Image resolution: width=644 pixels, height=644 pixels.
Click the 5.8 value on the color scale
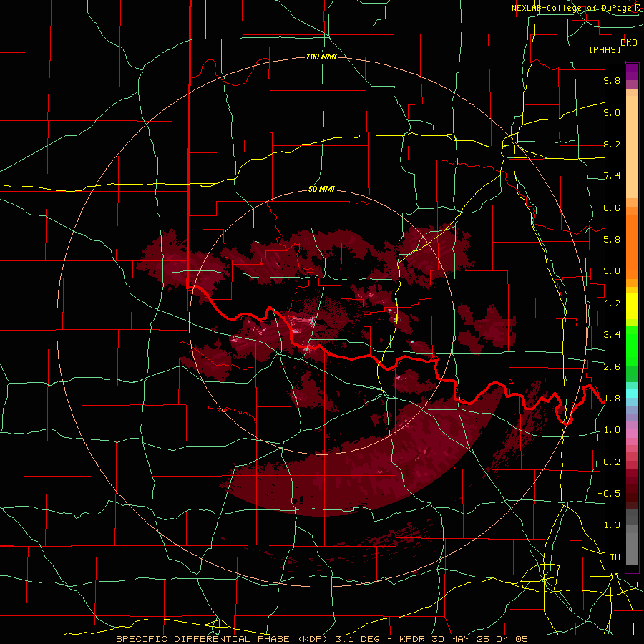pyautogui.click(x=612, y=240)
